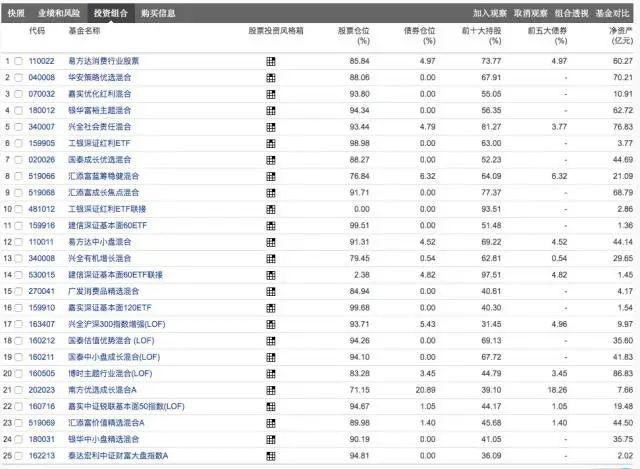This screenshot has width=640, height=469.
Task: Open style box icon for fund 160211
Action: (x=271, y=358)
